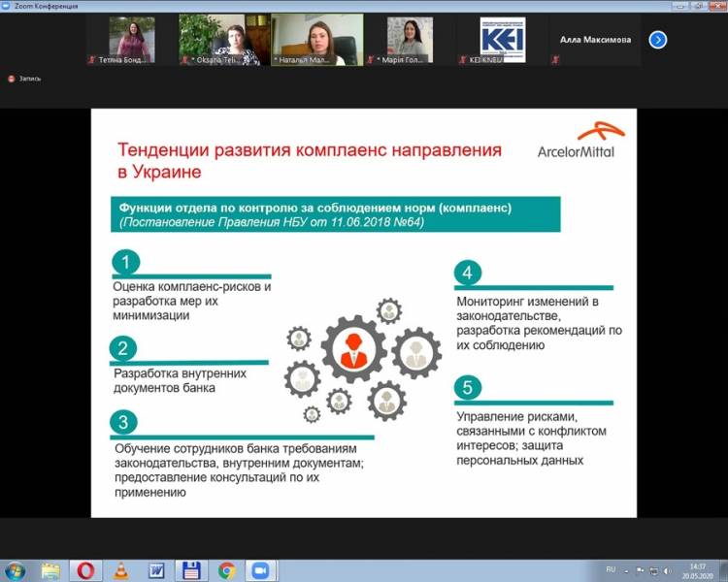Open Opera browser from the taskbar
This screenshot has height=582, width=728.
85,569
